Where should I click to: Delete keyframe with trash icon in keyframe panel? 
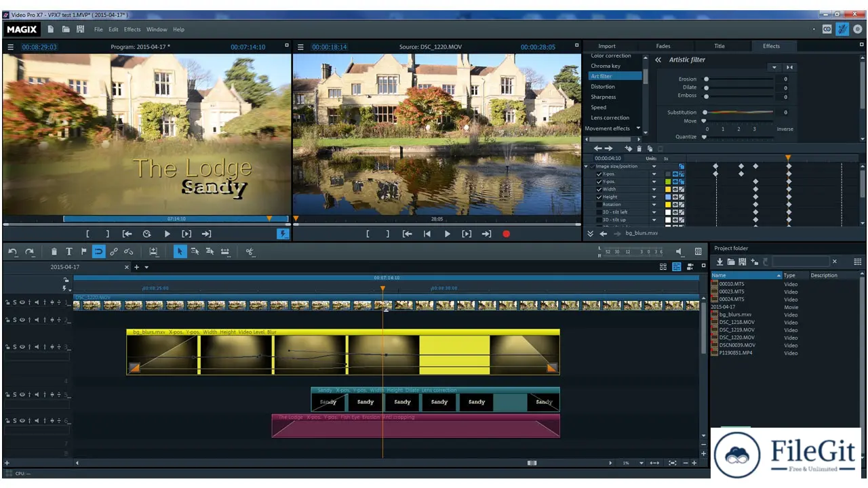[639, 148]
